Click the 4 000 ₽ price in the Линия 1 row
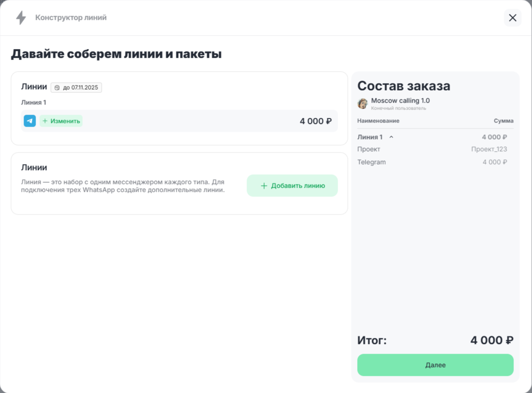Screen dimensions: 532x393 pyautogui.click(x=315, y=121)
